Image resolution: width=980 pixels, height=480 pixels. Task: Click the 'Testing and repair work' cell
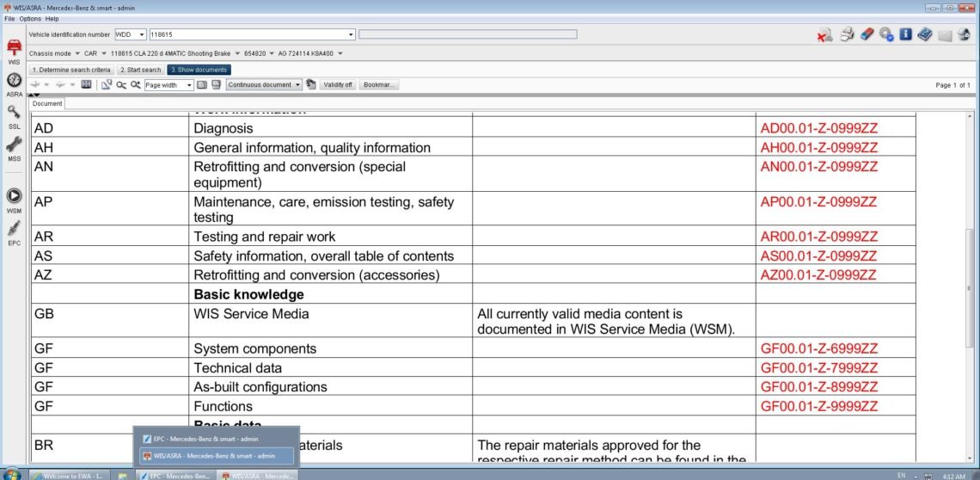331,237
